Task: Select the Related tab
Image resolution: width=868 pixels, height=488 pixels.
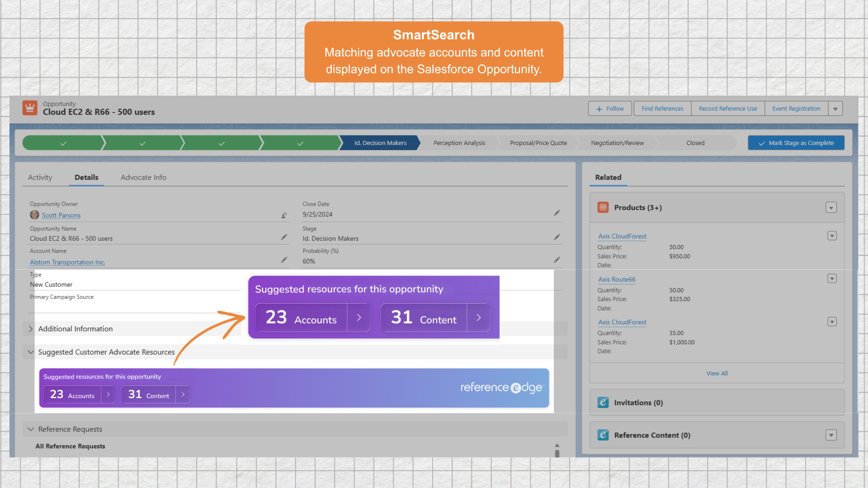Action: 608,178
